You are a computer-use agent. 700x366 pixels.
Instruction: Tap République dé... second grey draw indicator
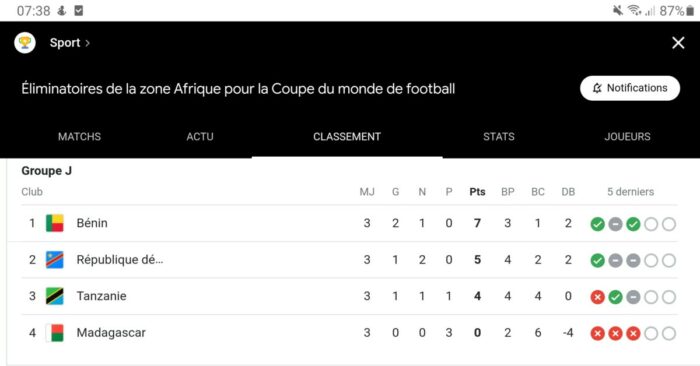(633, 261)
